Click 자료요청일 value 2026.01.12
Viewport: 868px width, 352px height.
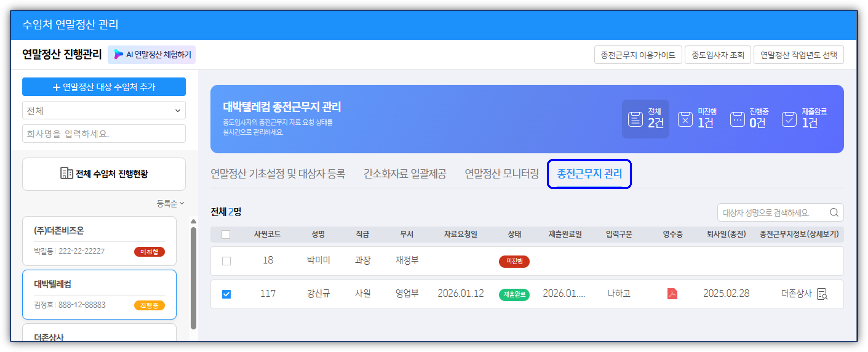pyautogui.click(x=460, y=293)
